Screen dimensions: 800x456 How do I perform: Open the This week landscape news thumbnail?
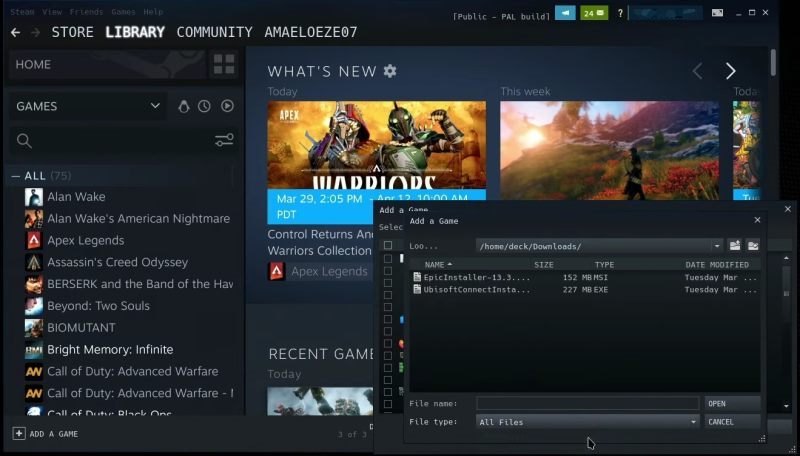(609, 150)
